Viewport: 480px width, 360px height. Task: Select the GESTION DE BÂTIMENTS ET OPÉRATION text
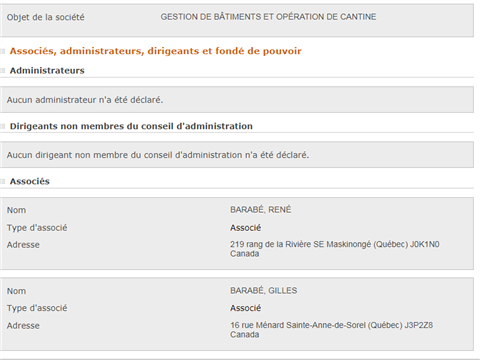pos(268,17)
